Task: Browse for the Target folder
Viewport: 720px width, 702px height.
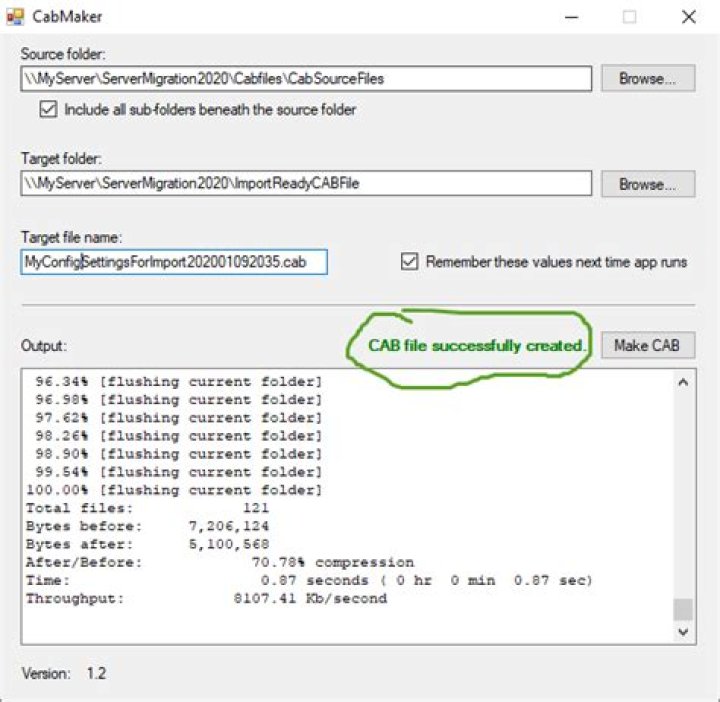Action: pos(648,184)
